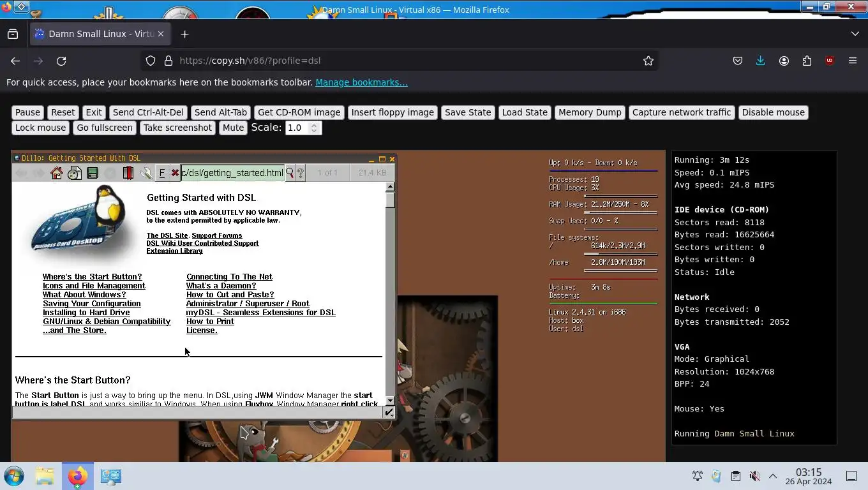868x490 pixels.
Task: Toggle Disable mouse button
Action: 773,112
